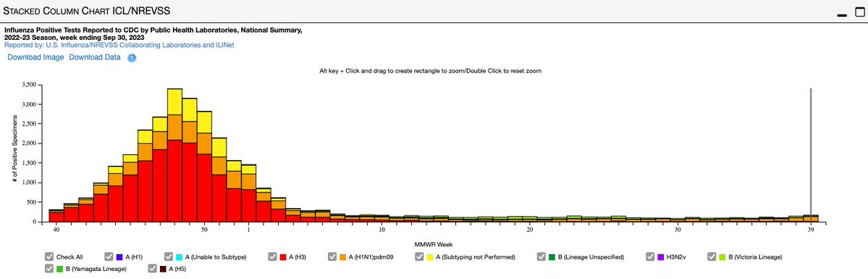The height and width of the screenshot is (279, 868).
Task: Click the orange A (H1N1)pdm09 legend swatch
Action: pos(342,257)
